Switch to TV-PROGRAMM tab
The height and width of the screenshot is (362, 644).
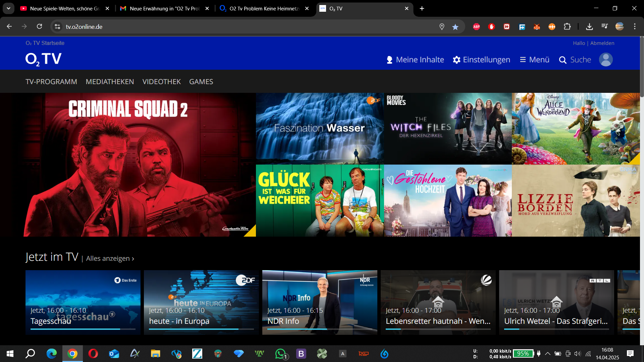tap(51, 81)
